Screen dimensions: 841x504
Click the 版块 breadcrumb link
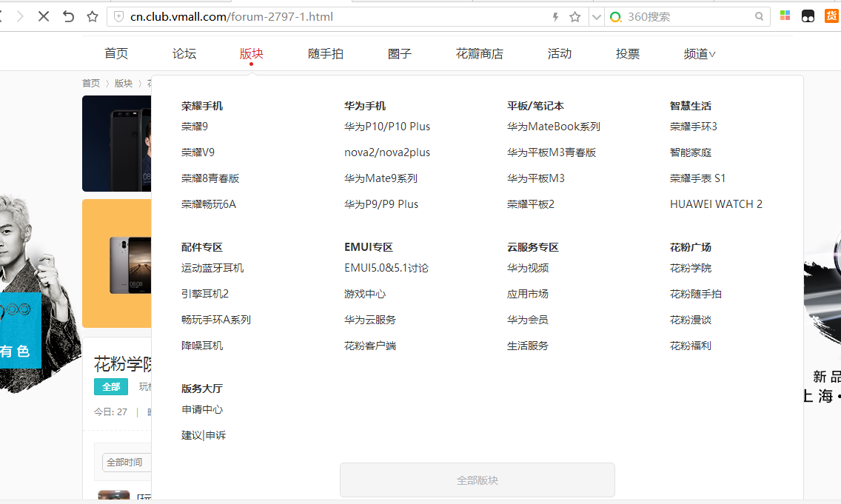[124, 83]
